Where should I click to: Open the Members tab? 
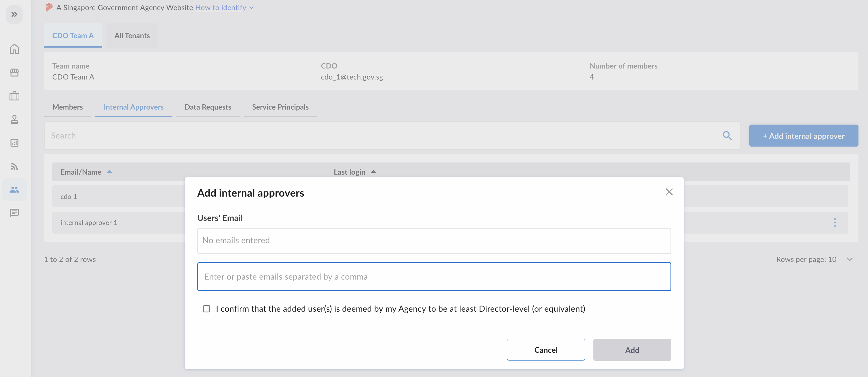(x=67, y=107)
